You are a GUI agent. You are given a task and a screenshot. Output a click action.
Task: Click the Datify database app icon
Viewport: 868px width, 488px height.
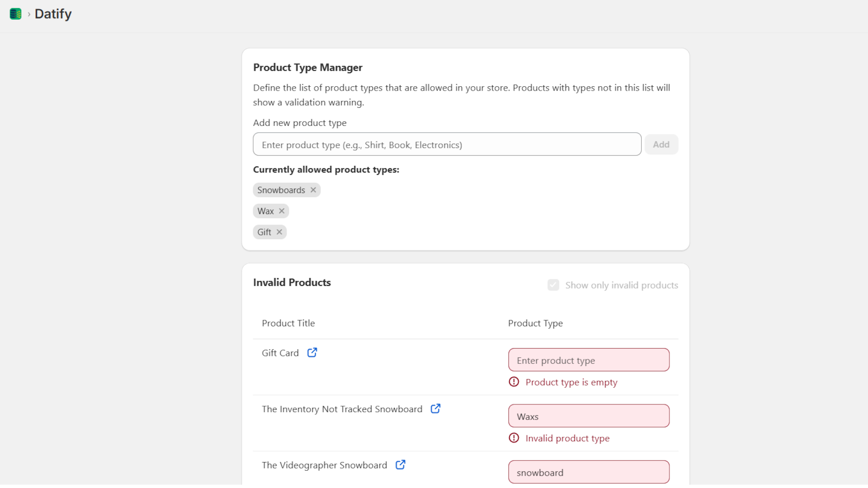(x=15, y=14)
